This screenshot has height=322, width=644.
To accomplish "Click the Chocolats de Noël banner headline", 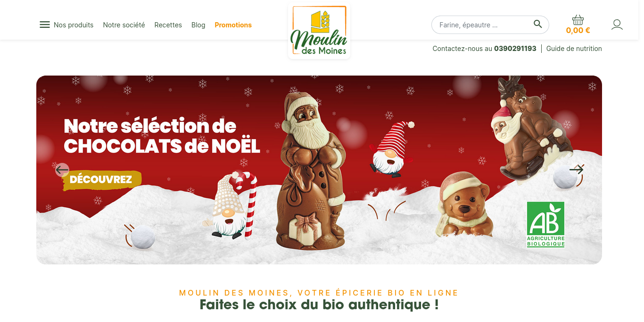I will pos(162,136).
